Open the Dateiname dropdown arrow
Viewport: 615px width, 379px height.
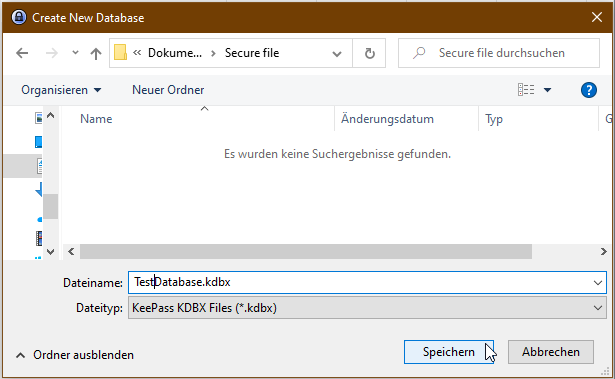point(598,282)
